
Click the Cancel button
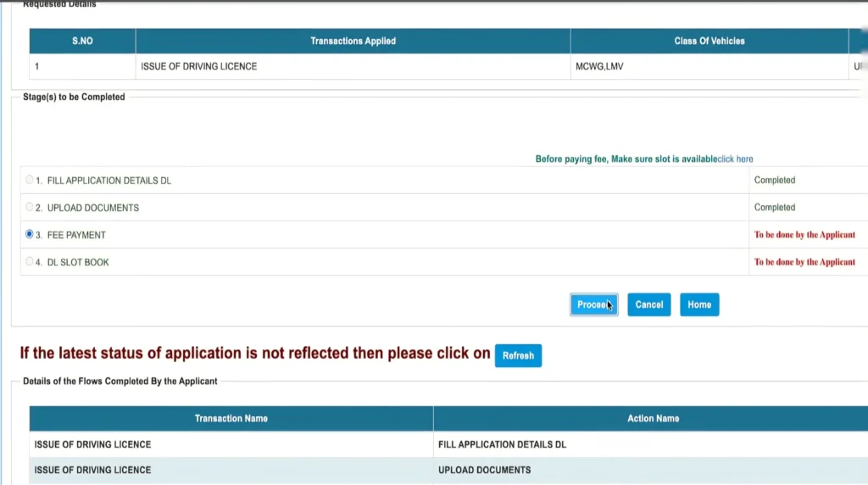tap(648, 304)
